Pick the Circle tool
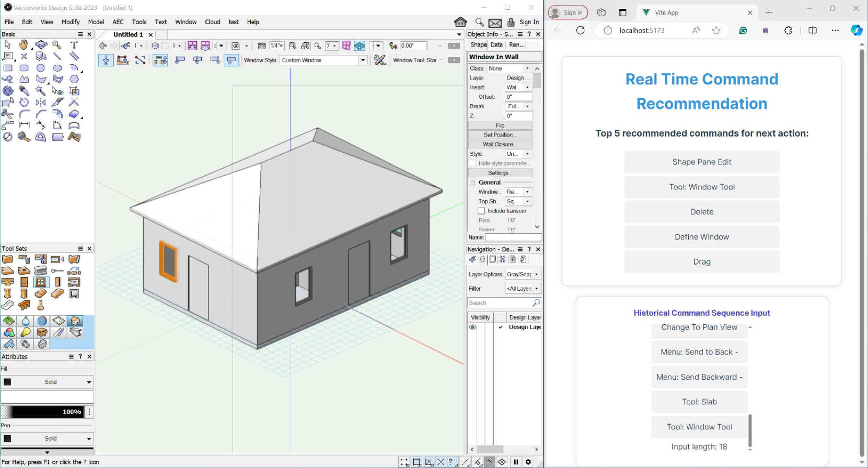This screenshot has width=868, height=468. tap(41, 68)
